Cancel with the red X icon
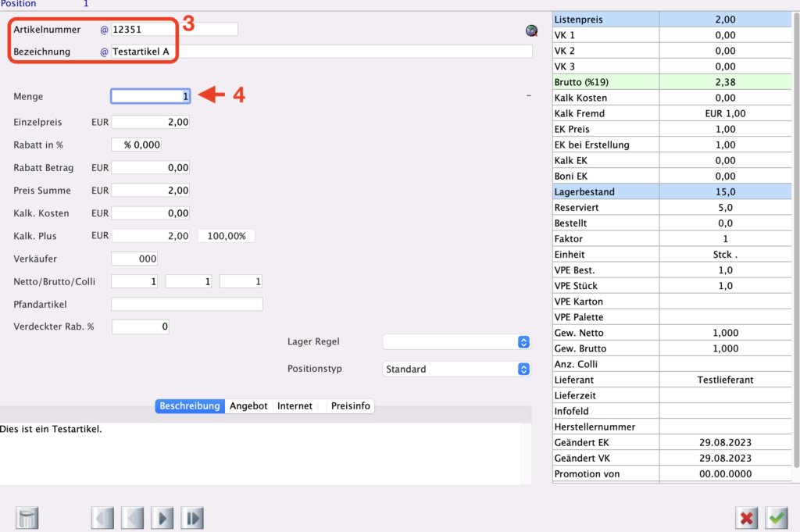The image size is (800, 532). tap(747, 518)
